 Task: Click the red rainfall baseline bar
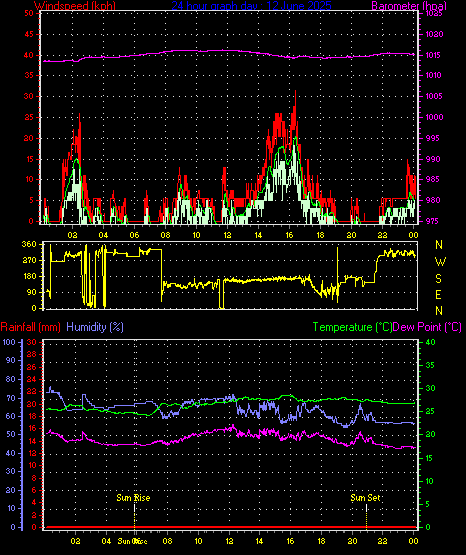[x=230, y=527]
